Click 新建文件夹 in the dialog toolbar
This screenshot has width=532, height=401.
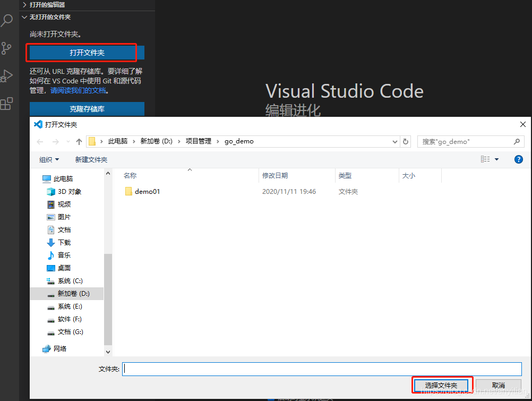click(91, 159)
